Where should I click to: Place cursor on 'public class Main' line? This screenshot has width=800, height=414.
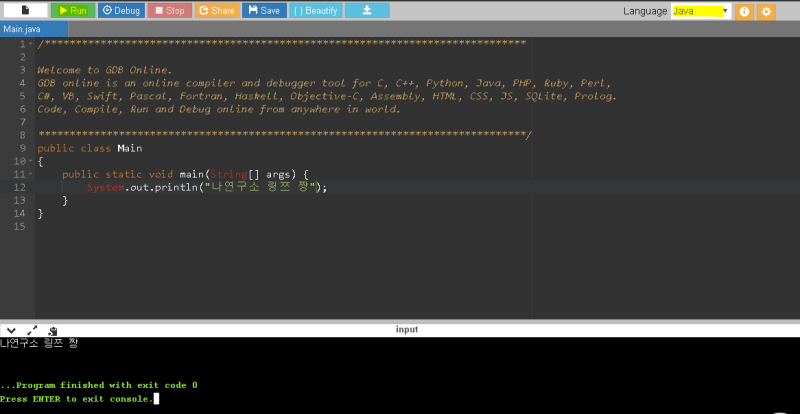90,149
